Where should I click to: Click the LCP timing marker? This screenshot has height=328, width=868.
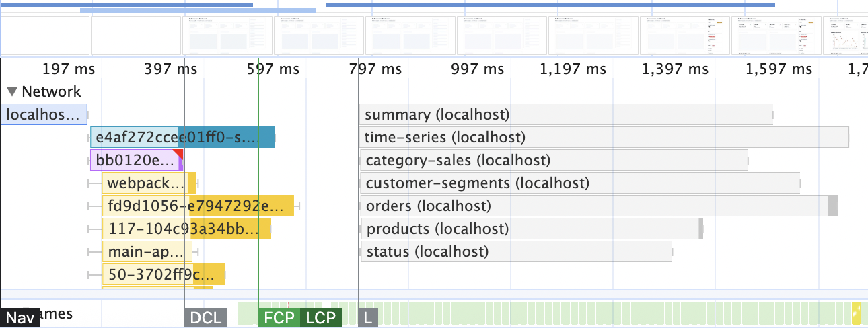(320, 317)
